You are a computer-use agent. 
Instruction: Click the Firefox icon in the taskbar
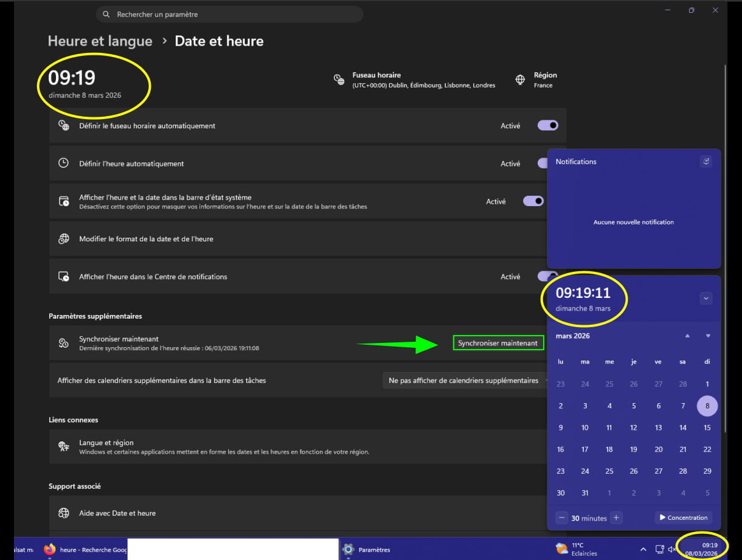pos(50,550)
